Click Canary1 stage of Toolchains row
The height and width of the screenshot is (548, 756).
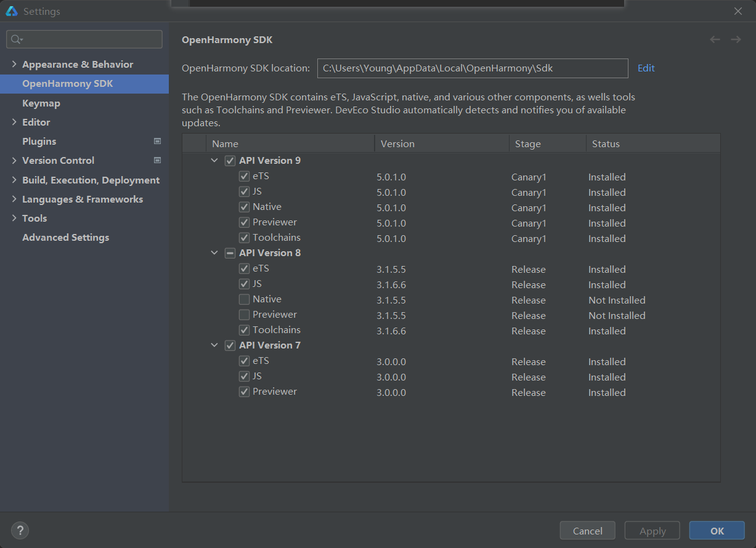tap(529, 238)
